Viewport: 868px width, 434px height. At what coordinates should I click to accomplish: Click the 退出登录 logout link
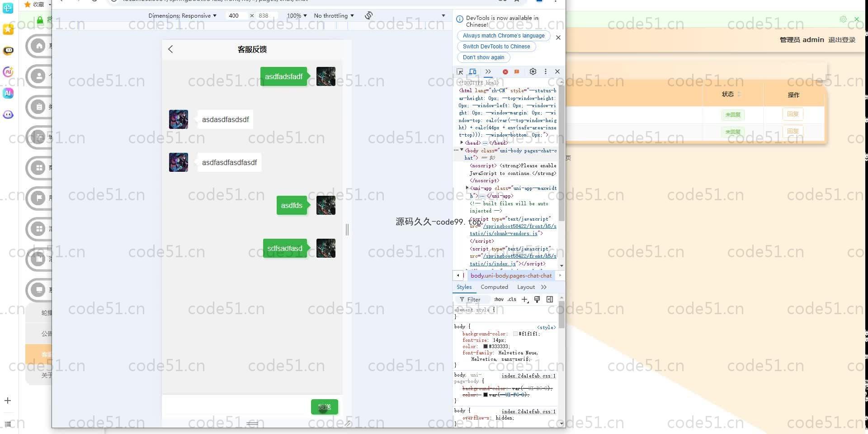pos(842,40)
